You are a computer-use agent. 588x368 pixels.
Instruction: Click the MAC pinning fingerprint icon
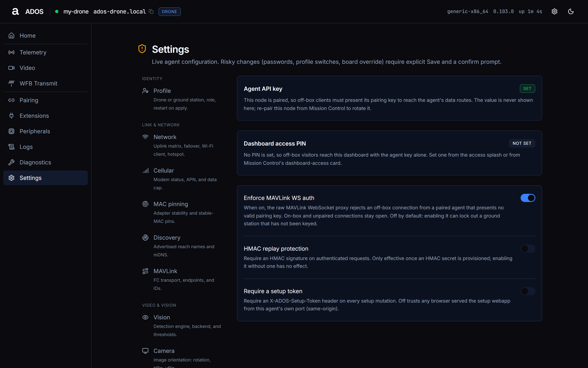click(145, 204)
